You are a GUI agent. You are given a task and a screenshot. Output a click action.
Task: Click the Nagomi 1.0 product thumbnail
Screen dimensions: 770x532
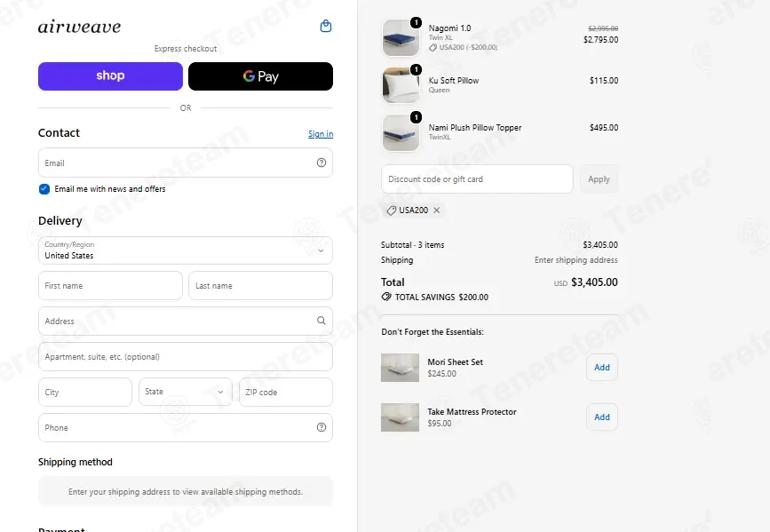click(401, 38)
